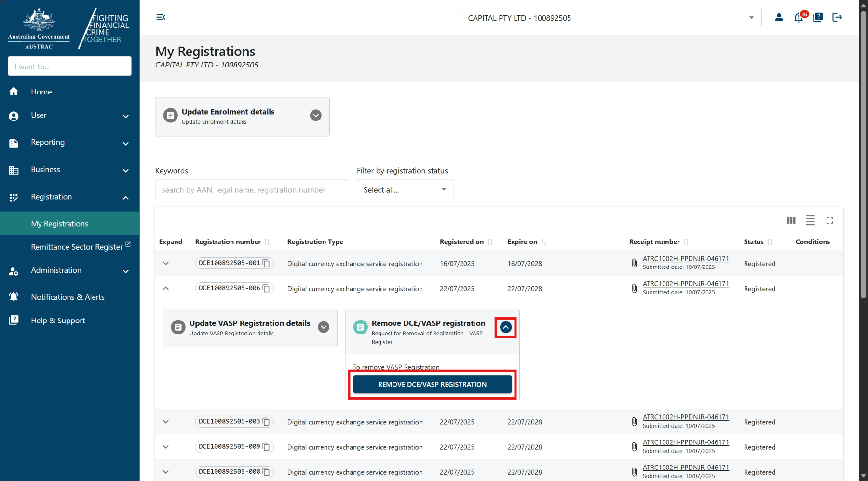Click the REMOVE DCE/VASP REGISTRATION button

point(432,384)
